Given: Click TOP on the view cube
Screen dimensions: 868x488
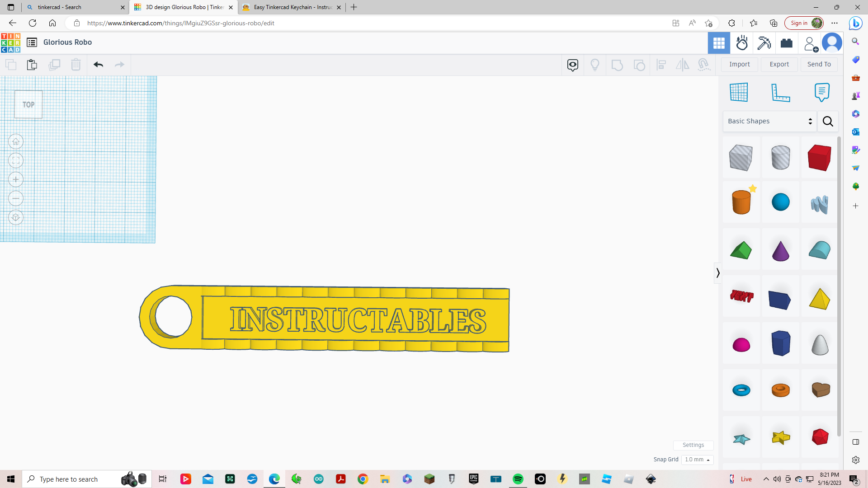Looking at the screenshot, I should (x=28, y=104).
